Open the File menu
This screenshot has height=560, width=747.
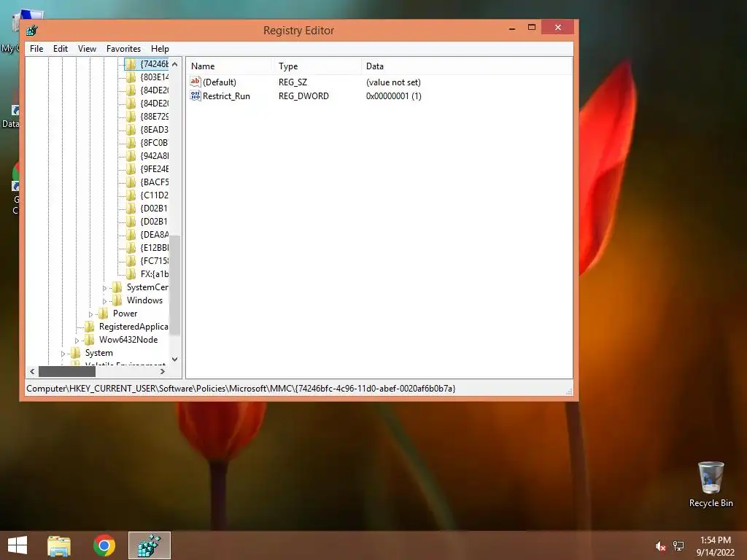[36, 49]
